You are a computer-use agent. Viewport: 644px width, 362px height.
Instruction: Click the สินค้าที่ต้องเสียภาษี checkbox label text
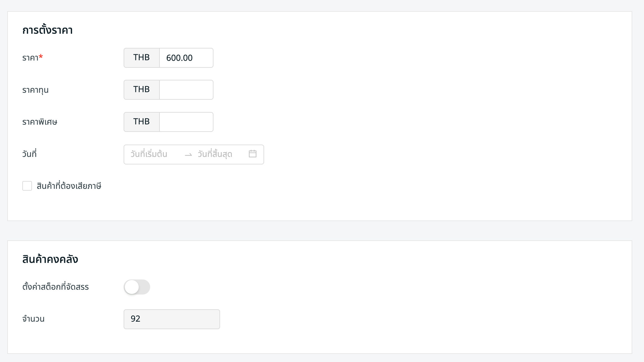(x=69, y=186)
